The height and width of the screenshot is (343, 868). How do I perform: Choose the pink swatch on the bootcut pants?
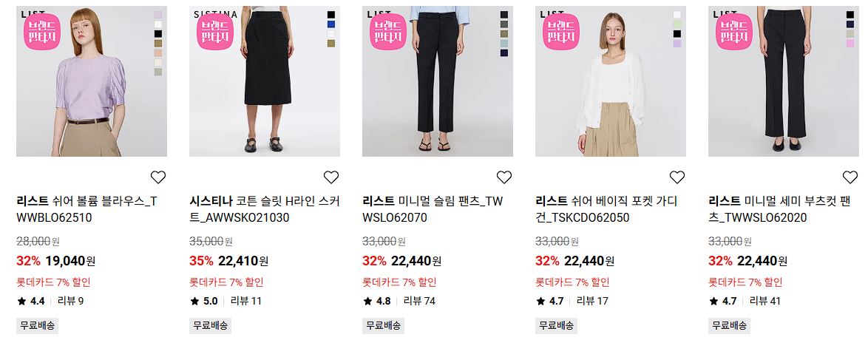pyautogui.click(x=850, y=43)
